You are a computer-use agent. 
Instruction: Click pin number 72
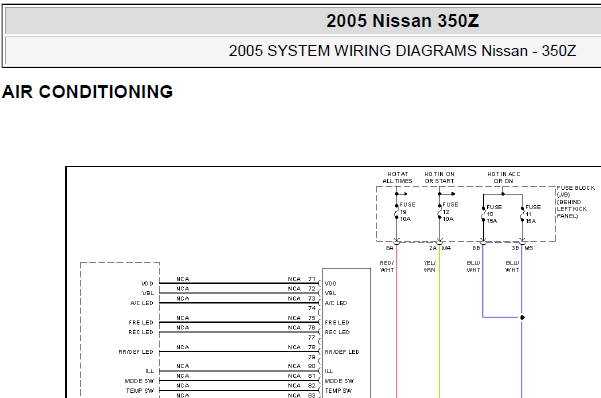point(312,289)
